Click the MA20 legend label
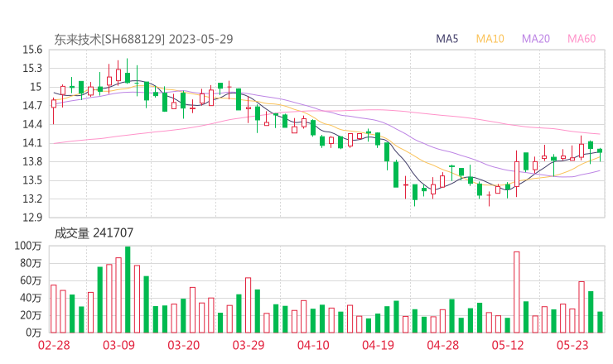This screenshot has width=613, height=364. pyautogui.click(x=536, y=39)
